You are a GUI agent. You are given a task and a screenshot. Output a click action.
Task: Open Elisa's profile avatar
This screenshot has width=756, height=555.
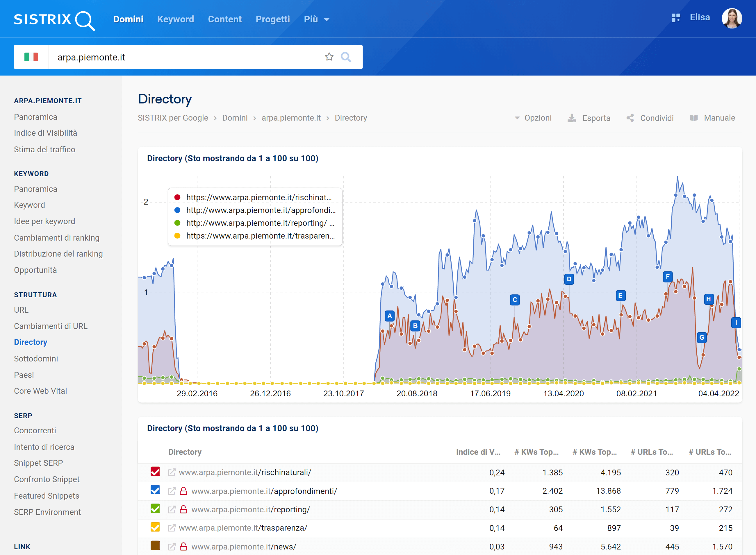(x=732, y=18)
